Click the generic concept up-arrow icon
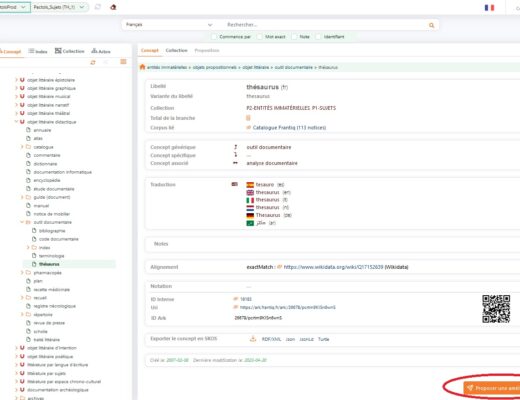Screen dimensions: 520x400 coord(236,147)
